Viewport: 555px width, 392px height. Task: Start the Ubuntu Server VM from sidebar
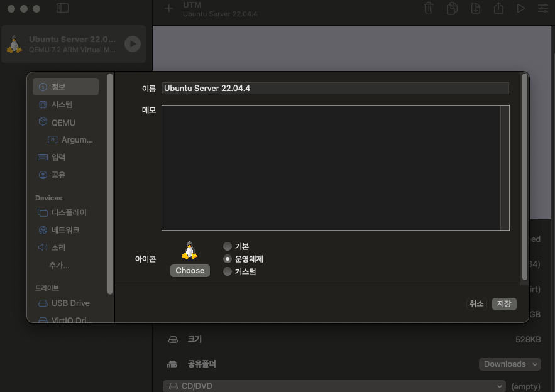pos(133,44)
